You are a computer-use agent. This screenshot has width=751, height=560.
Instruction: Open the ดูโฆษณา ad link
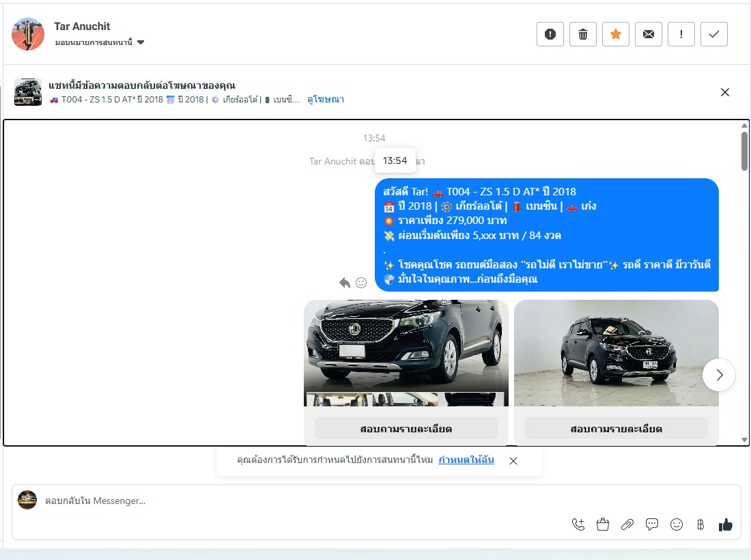point(326,100)
